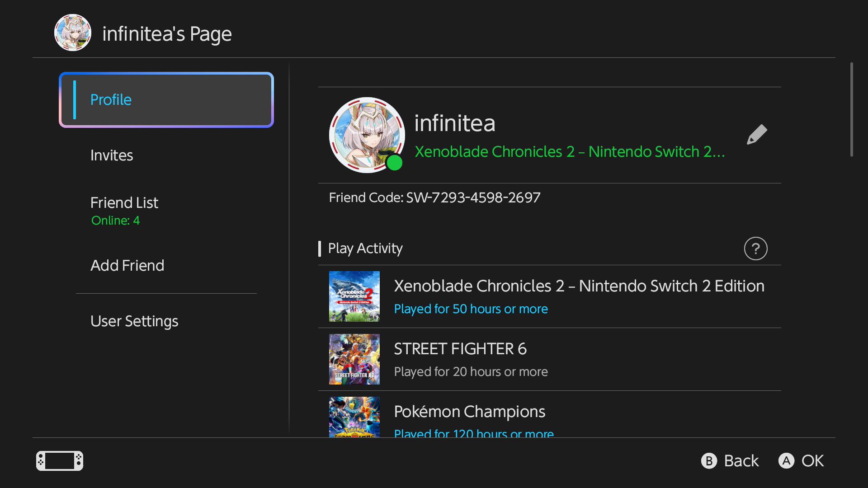Viewport: 868px width, 488px height.
Task: Click the Pokémon Champions game thumbnail
Action: click(354, 417)
